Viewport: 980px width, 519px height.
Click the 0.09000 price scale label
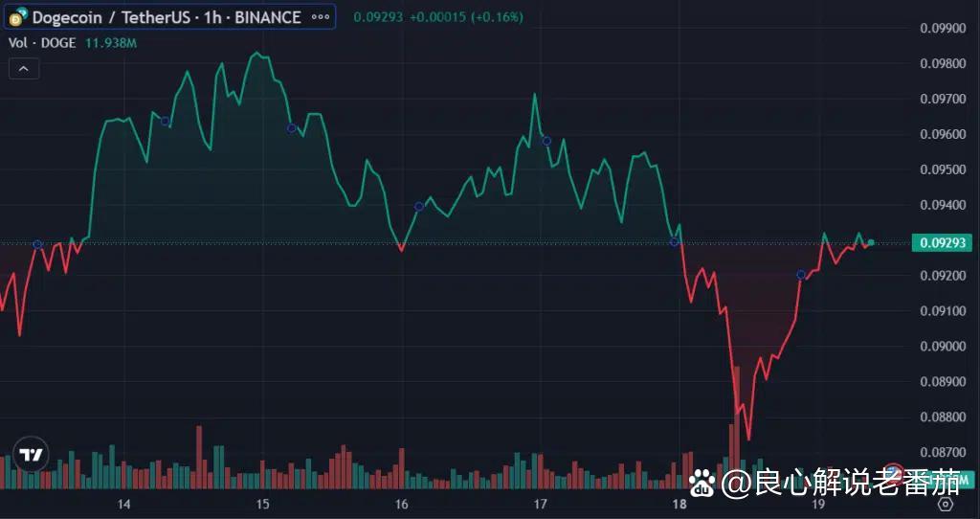pyautogui.click(x=942, y=346)
